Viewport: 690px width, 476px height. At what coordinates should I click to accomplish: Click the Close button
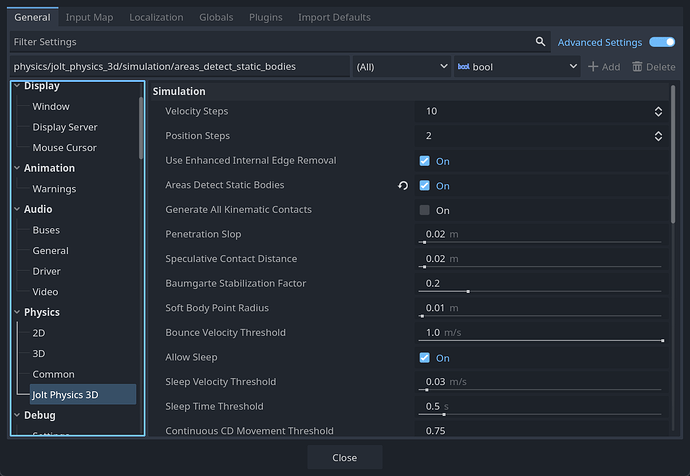pyautogui.click(x=345, y=458)
